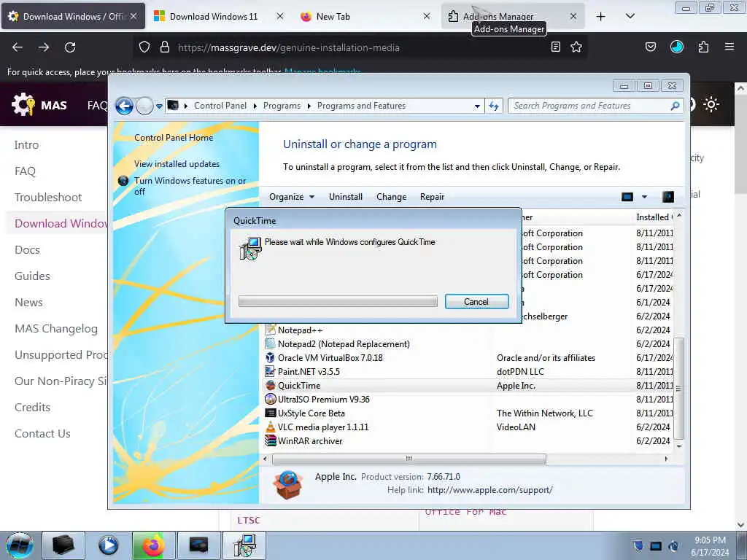Expand address bar history dropdown in Control Panel

pyautogui.click(x=477, y=106)
